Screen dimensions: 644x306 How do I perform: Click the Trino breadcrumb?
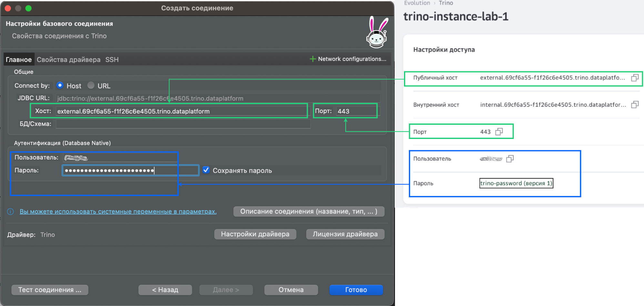click(446, 3)
